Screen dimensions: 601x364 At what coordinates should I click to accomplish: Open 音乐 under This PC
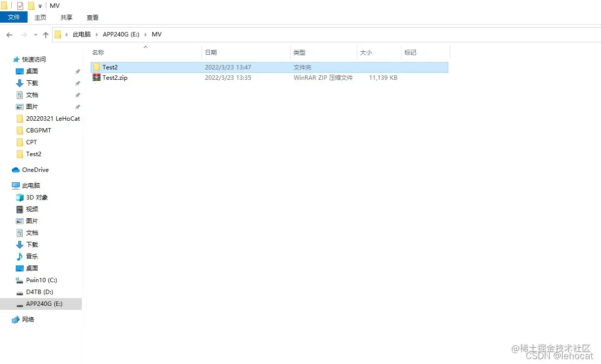coord(32,256)
